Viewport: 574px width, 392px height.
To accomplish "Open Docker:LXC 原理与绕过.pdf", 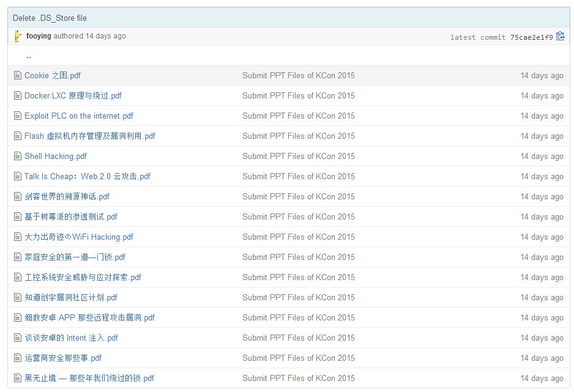I will 73,95.
